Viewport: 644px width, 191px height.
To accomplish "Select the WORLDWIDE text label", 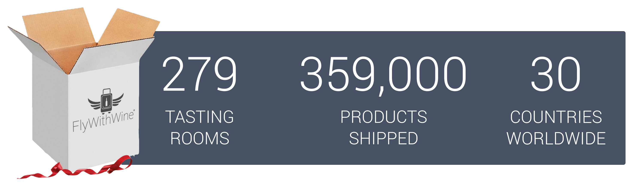I will point(556,138).
